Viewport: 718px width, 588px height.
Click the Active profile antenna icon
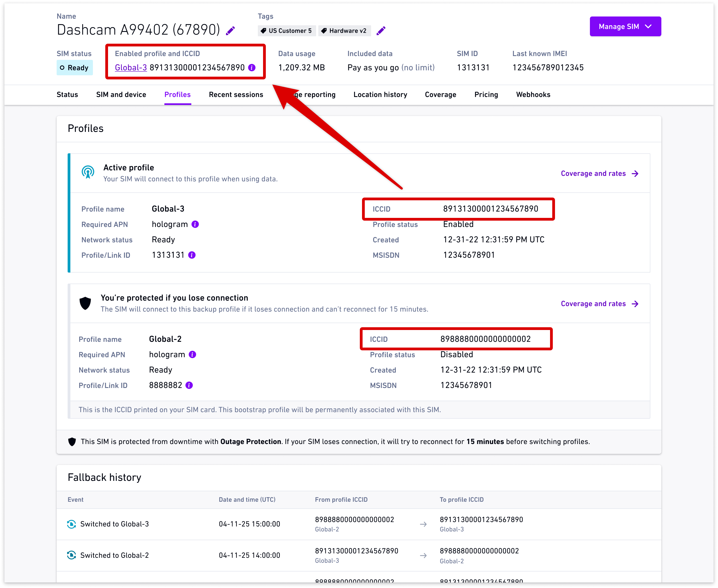click(x=88, y=172)
